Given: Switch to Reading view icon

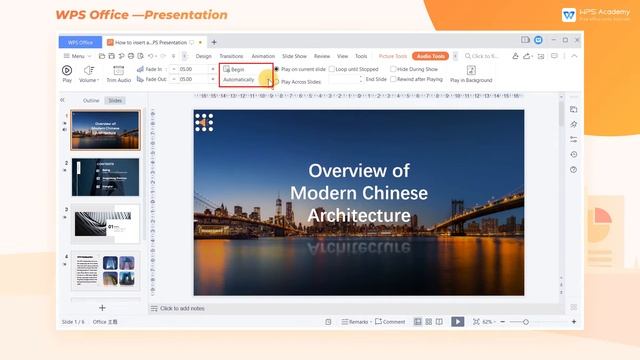Looking at the screenshot, I should tap(439, 322).
